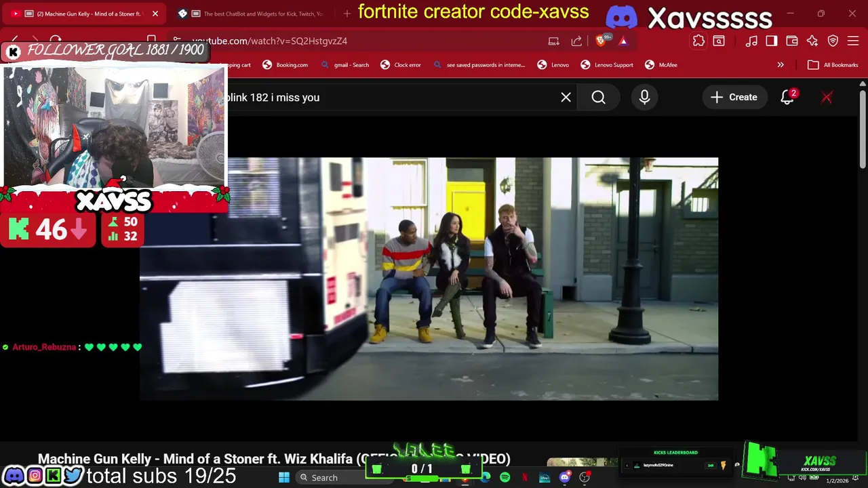Open the Brave Rewards triangle icon
Screen dimensions: 868x488
[x=623, y=41]
